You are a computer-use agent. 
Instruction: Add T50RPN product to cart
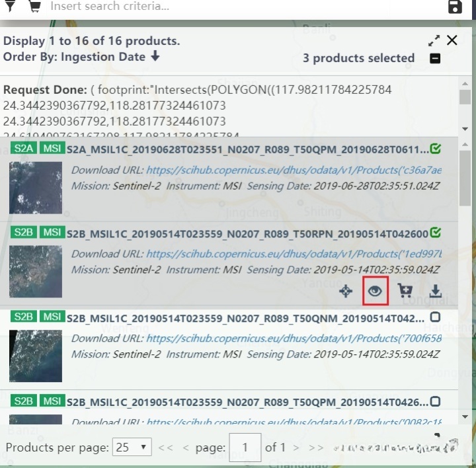405,291
